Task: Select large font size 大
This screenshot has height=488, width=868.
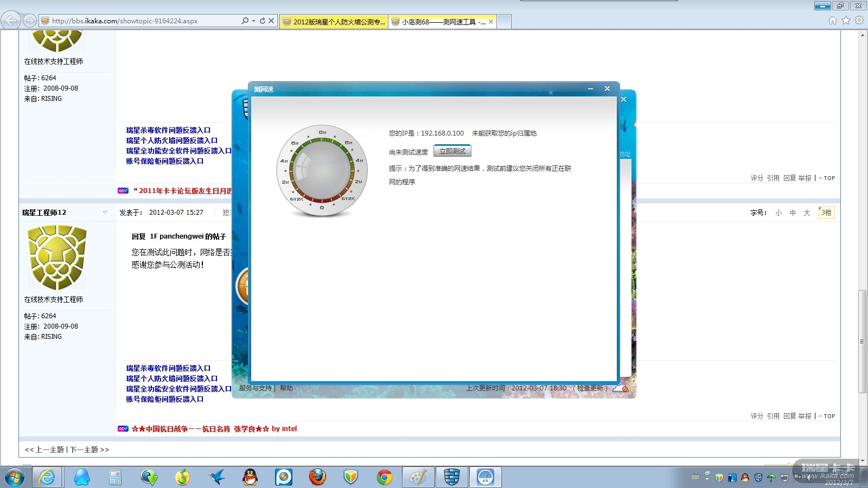Action: [x=807, y=213]
